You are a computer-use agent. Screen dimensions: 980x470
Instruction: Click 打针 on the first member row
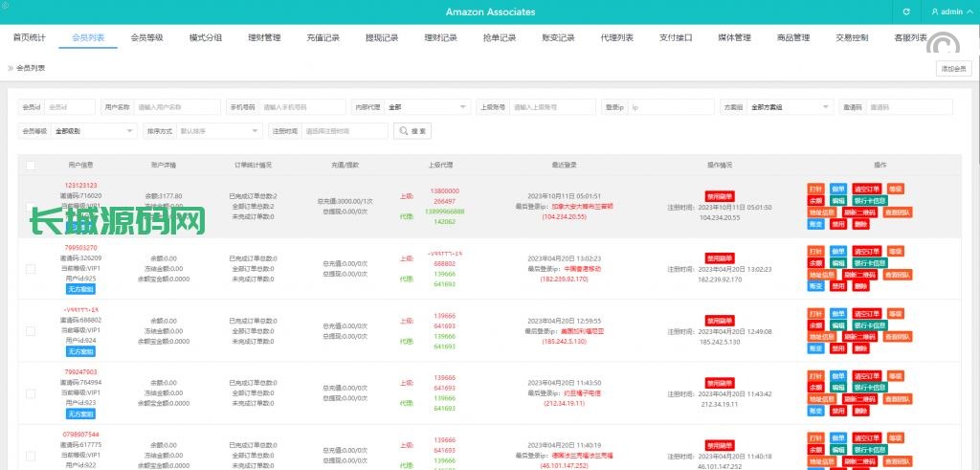click(815, 189)
